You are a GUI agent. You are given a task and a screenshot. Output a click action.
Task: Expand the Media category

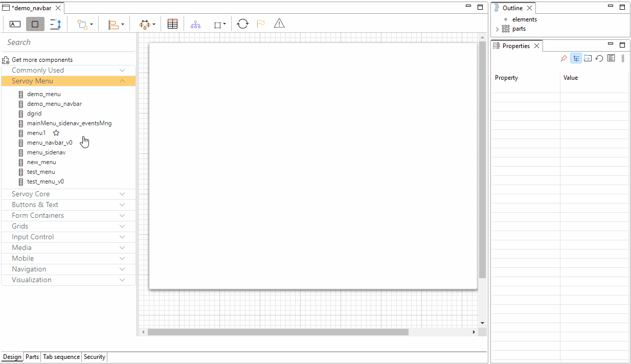[x=69, y=247]
